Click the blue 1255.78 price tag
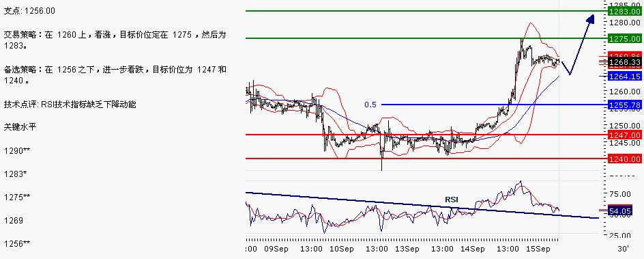This screenshot has width=644, height=259. pyautogui.click(x=625, y=105)
